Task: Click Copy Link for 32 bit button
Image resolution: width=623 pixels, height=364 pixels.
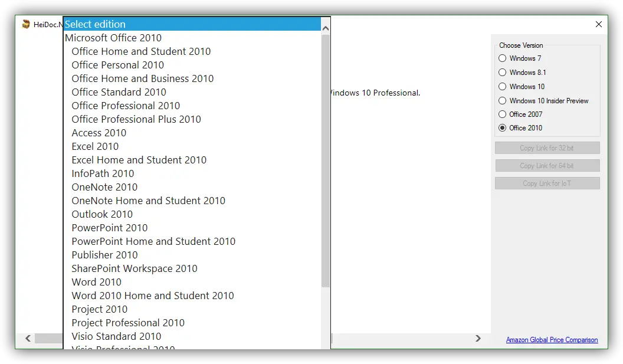Action: pos(547,148)
